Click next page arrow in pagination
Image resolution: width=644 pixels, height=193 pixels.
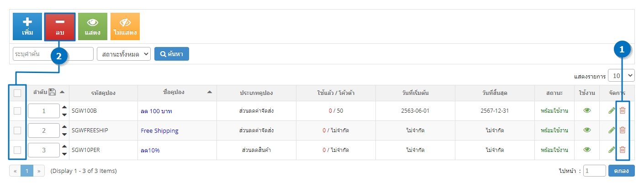39,171
